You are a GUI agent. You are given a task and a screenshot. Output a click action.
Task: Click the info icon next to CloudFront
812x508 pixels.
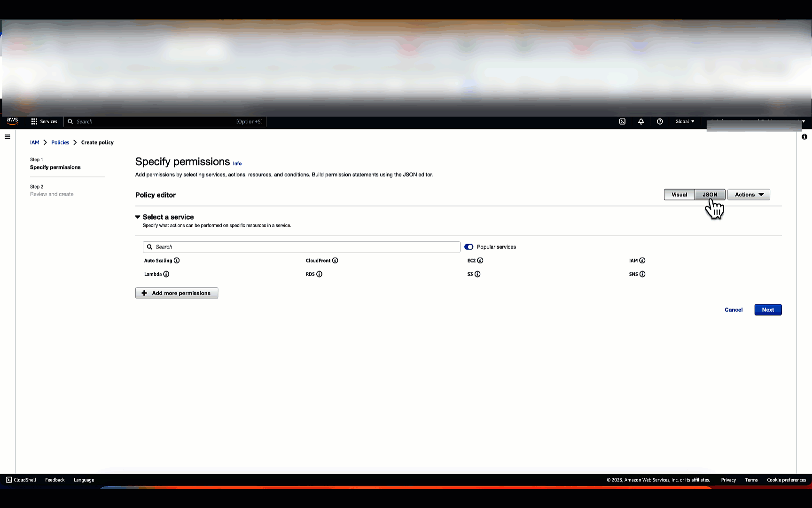click(x=335, y=261)
